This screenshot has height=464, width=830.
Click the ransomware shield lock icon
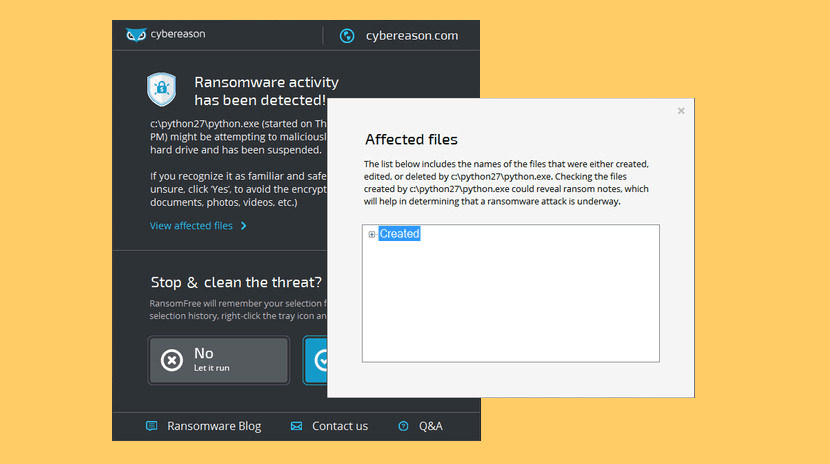(161, 89)
